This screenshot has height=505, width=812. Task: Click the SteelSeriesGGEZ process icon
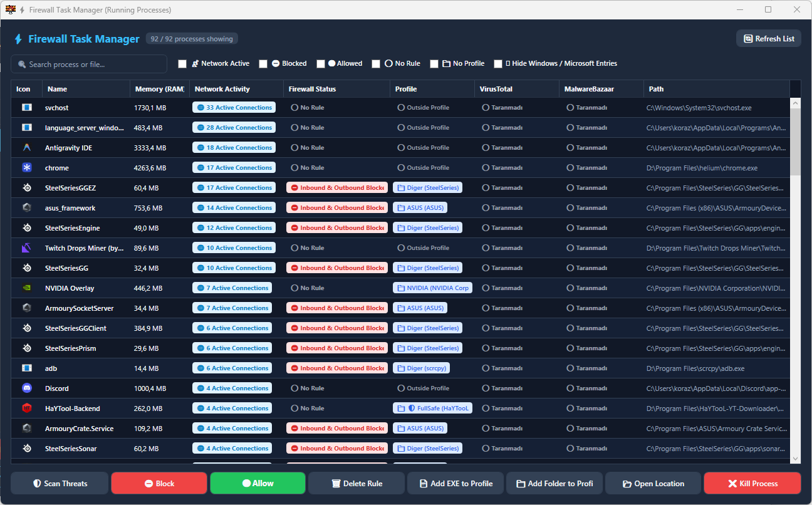27,188
